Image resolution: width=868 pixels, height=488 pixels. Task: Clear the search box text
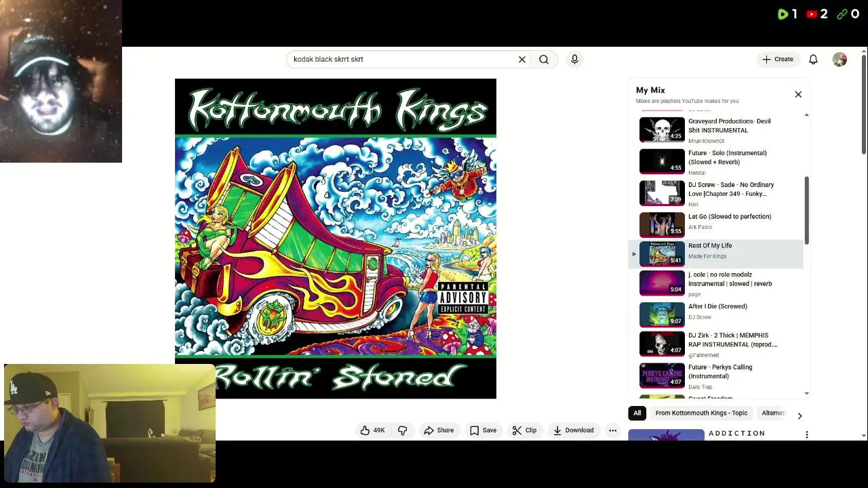click(x=522, y=60)
